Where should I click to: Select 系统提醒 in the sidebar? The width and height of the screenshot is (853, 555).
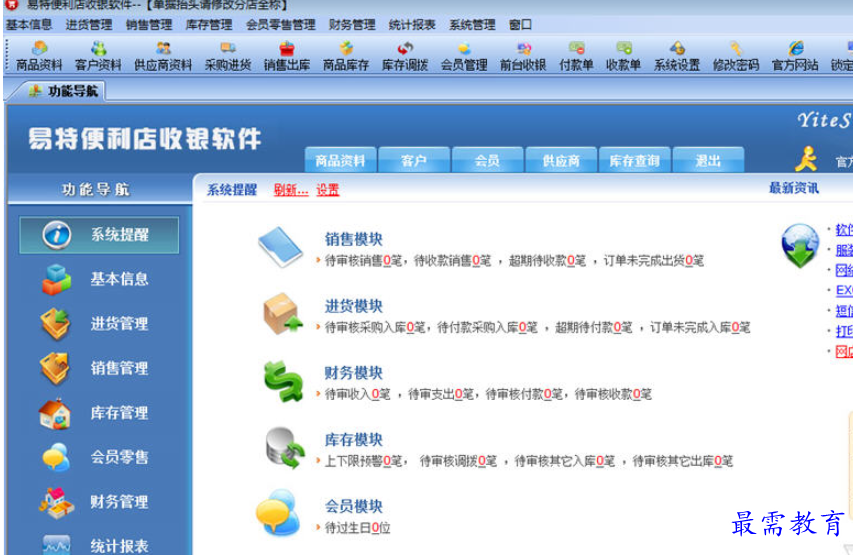(x=99, y=235)
